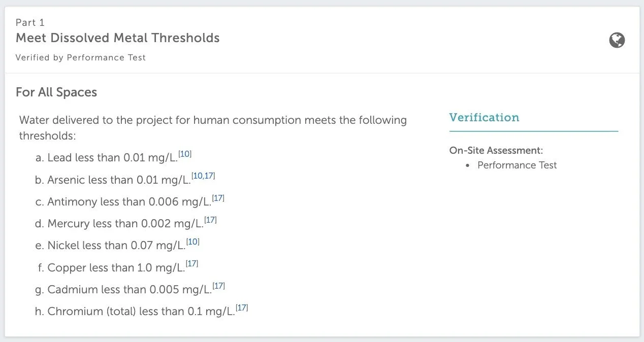Viewport: 644px width, 342px height.
Task: Select the 'For All Spaces' heading
Action: click(x=56, y=92)
